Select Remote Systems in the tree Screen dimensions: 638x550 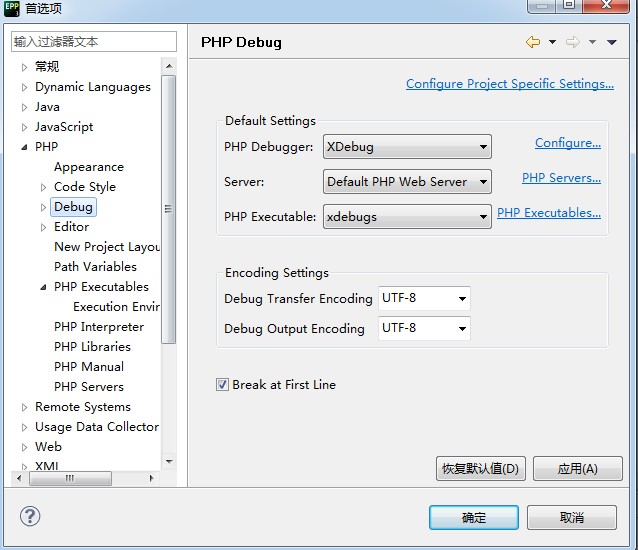[83, 407]
